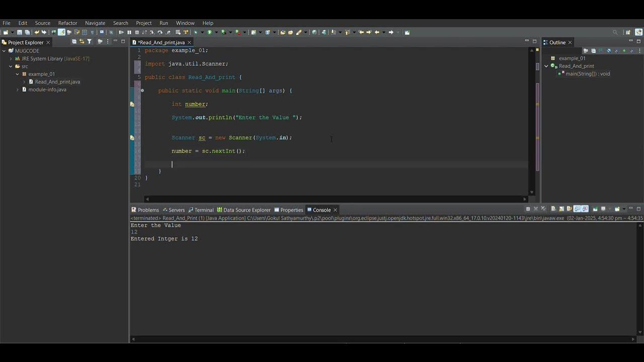Click the Terminate (stop) debug icon
This screenshot has width=644, height=362.
137,32
